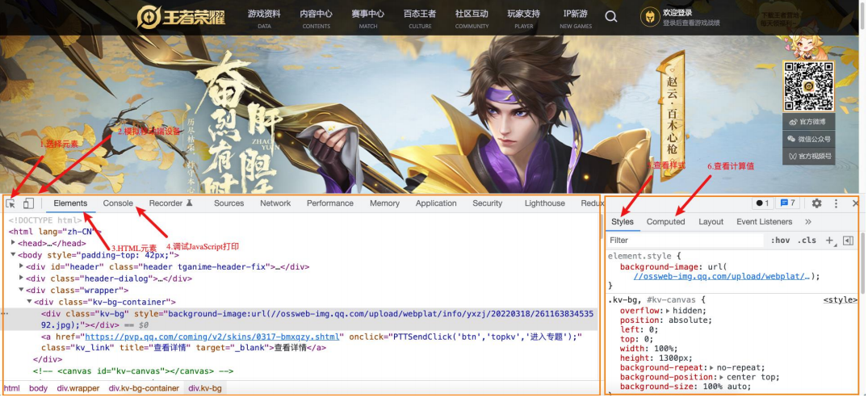The height and width of the screenshot is (406, 868).
Task: Open DevTools settings gear
Action: coord(816,203)
